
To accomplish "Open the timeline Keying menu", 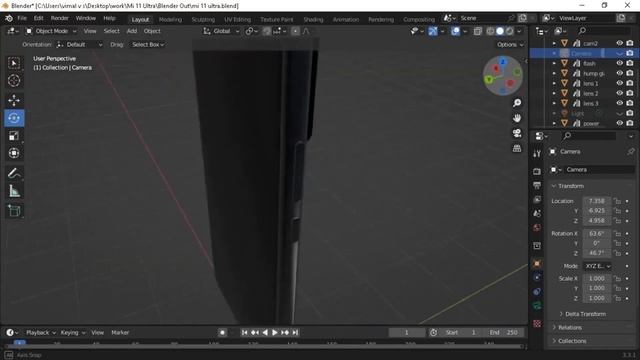I will pos(73,333).
